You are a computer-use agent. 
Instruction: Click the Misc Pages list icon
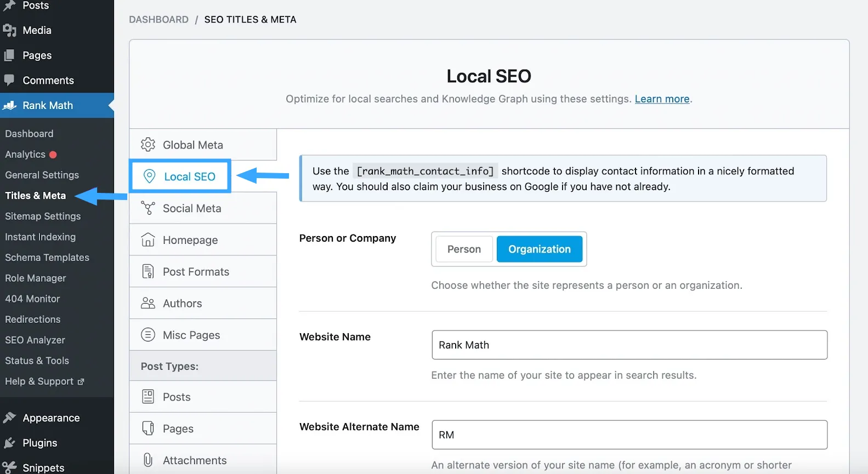(148, 334)
